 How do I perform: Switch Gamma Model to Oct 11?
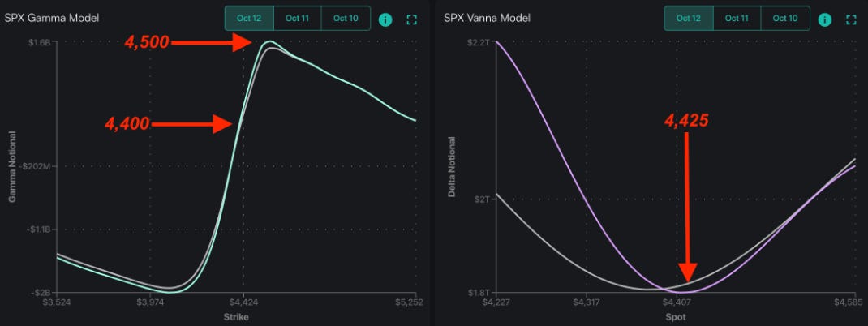click(x=298, y=18)
